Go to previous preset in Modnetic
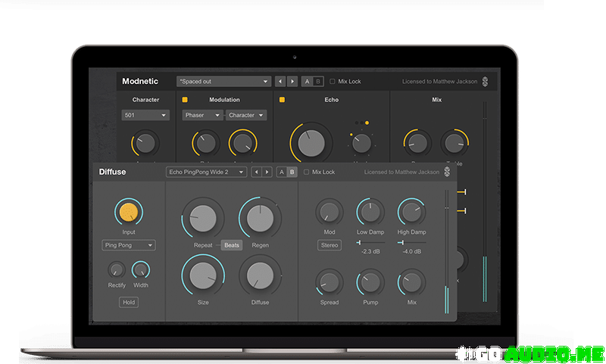This screenshot has height=364, width=606. 280,82
